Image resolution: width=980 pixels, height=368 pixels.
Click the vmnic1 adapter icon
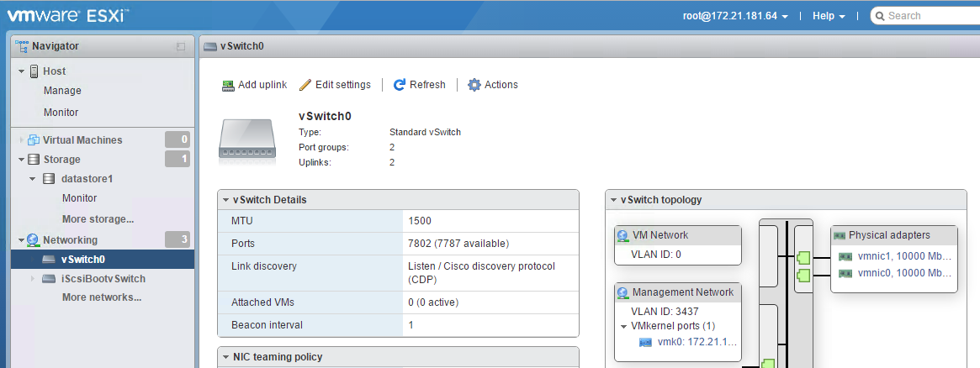tap(845, 256)
